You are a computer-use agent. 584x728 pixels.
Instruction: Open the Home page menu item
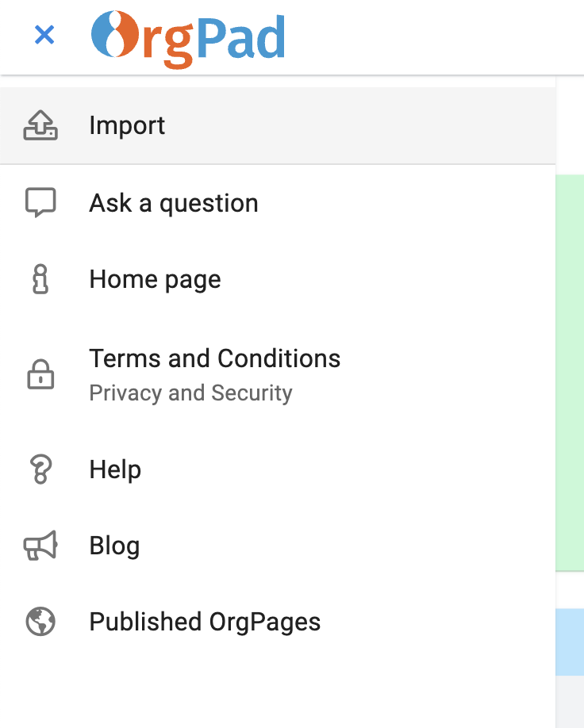[x=155, y=278]
